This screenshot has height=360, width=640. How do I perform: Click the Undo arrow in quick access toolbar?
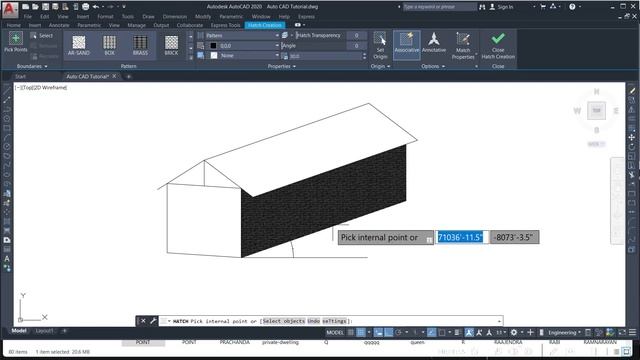click(96, 7)
